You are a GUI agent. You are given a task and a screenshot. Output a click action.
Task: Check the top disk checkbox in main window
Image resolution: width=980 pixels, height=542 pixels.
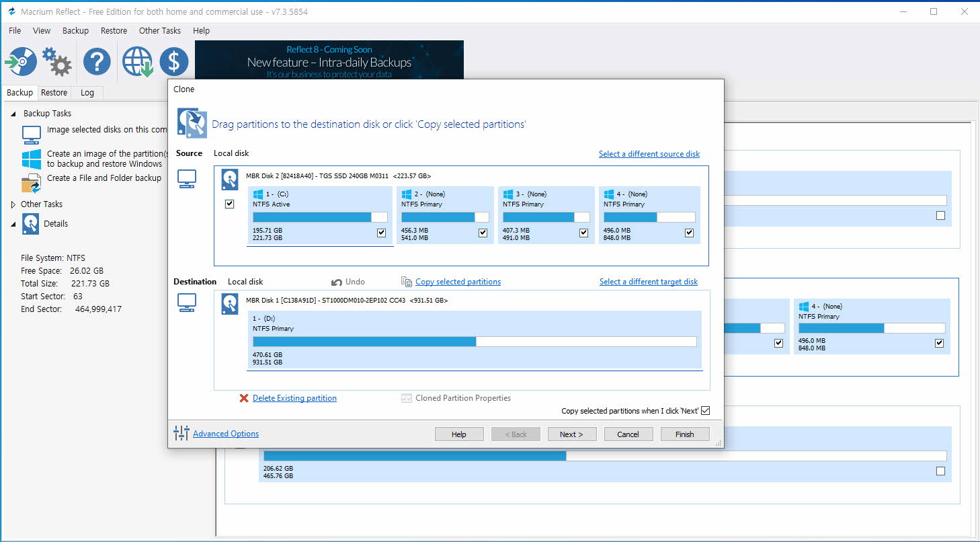click(940, 216)
